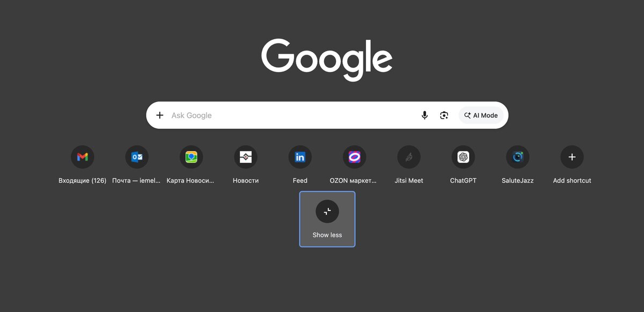The height and width of the screenshot is (312, 644).
Task: Open the SaluteJazz shortcut icon
Action: pyautogui.click(x=518, y=157)
